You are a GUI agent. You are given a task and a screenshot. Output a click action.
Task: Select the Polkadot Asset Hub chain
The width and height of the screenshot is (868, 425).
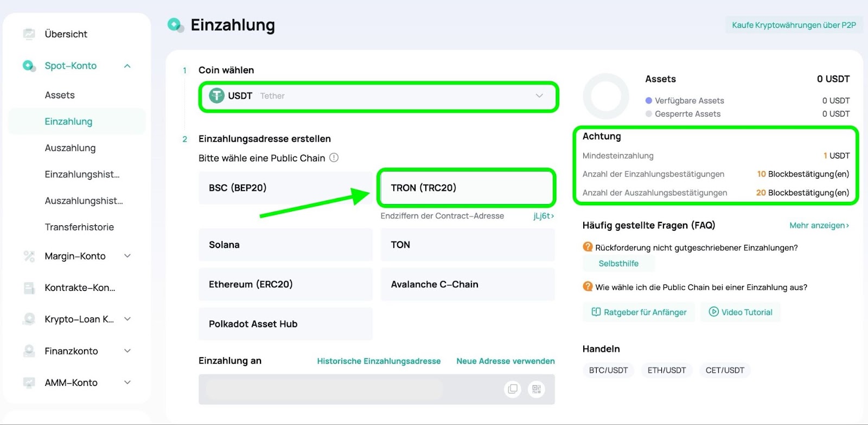click(285, 324)
